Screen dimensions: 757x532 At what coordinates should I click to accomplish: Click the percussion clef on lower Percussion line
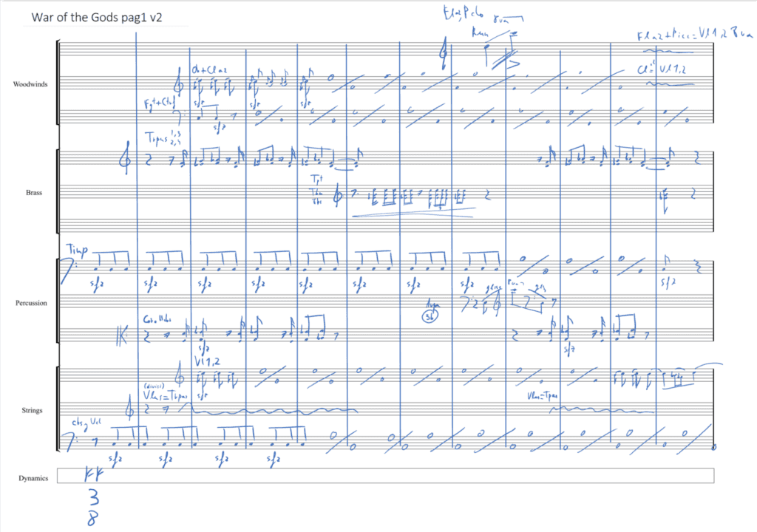121,335
